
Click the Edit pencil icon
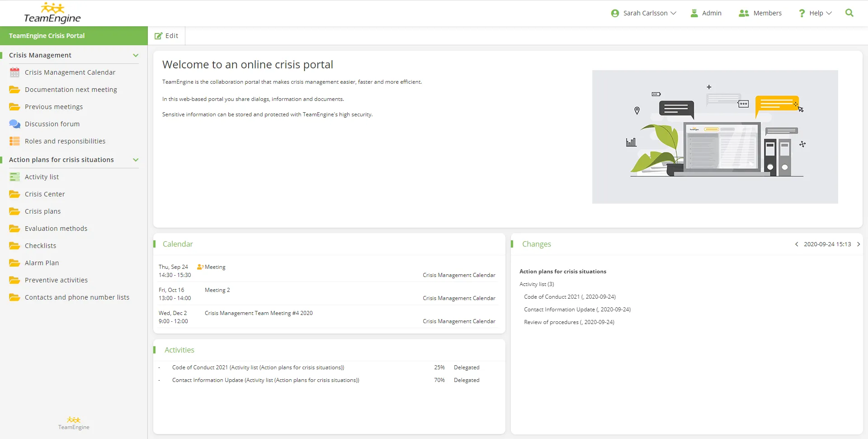coord(158,36)
